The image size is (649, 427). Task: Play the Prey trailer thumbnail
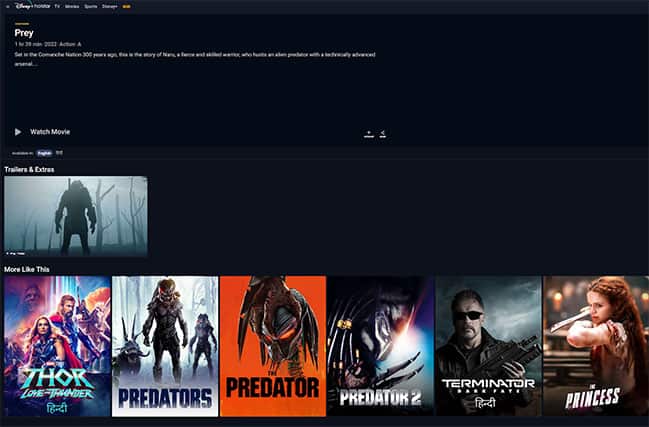coord(76,216)
